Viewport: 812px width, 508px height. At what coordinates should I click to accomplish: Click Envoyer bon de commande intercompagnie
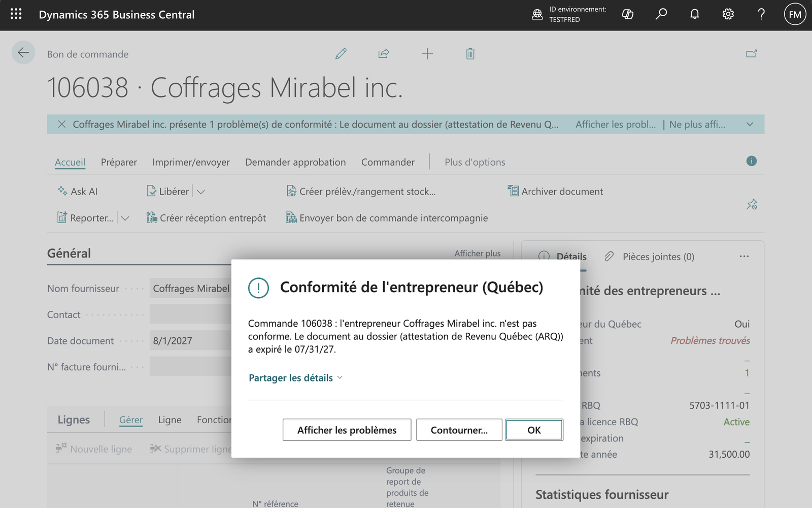click(x=387, y=218)
